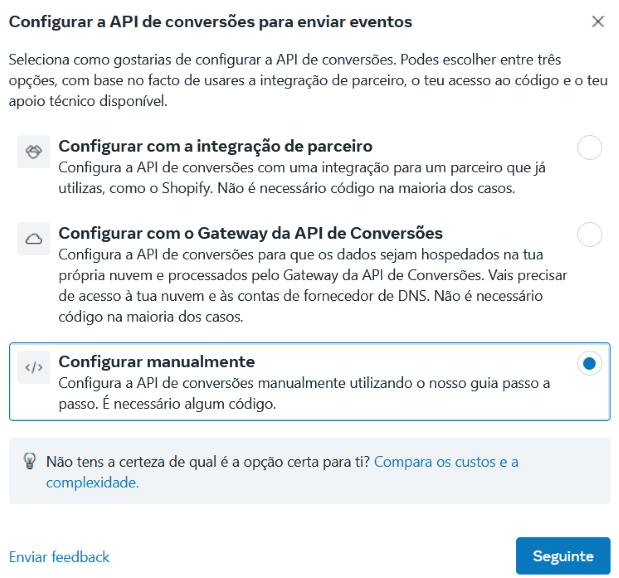Click the lightbulb tip icon
Viewport: 619px width, 578px height.
[x=32, y=461]
